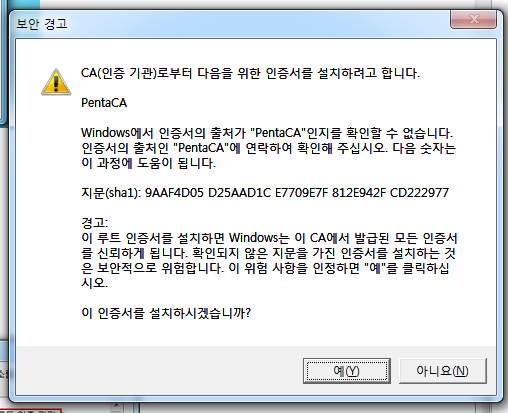Click the red-bordered item behind the dialog
Image resolution: width=508 pixels, height=413 pixels.
tap(31, 411)
